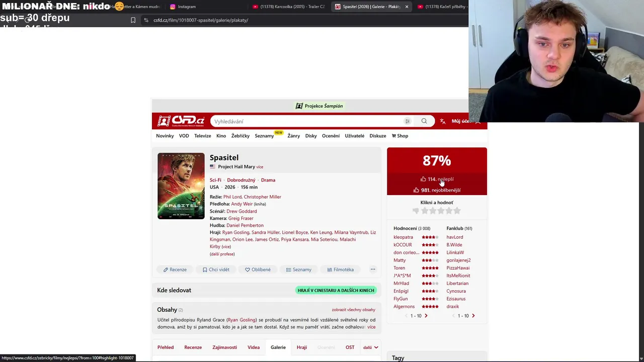Click the Recenze button with pencil

point(175,269)
